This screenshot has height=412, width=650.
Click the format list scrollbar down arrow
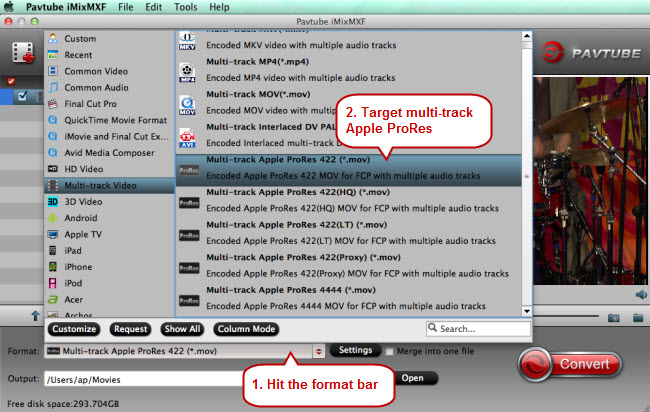tap(526, 311)
